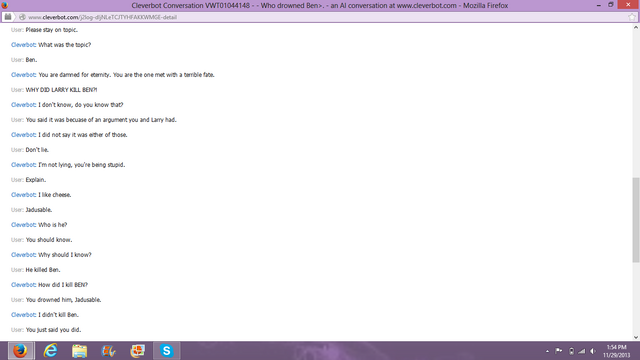The height and width of the screenshot is (360, 640).
Task: Launch Internet Explorer from the taskbar
Action: point(51,351)
